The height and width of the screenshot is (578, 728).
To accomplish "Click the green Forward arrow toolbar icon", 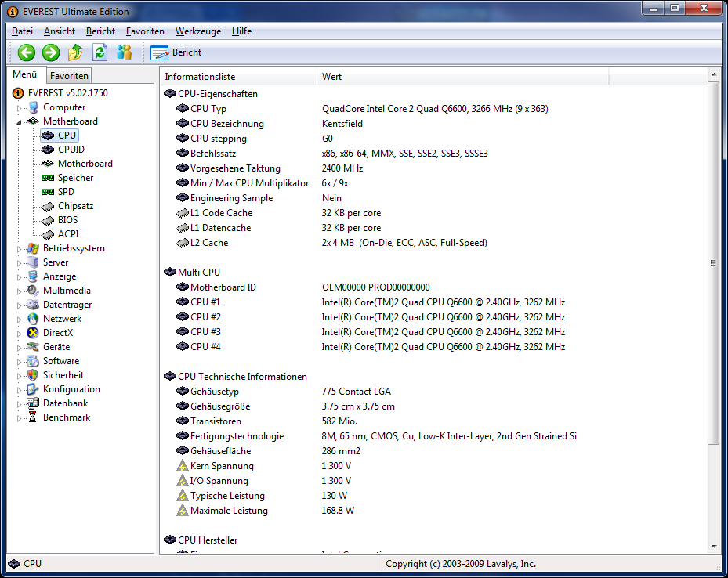I will pyautogui.click(x=51, y=52).
